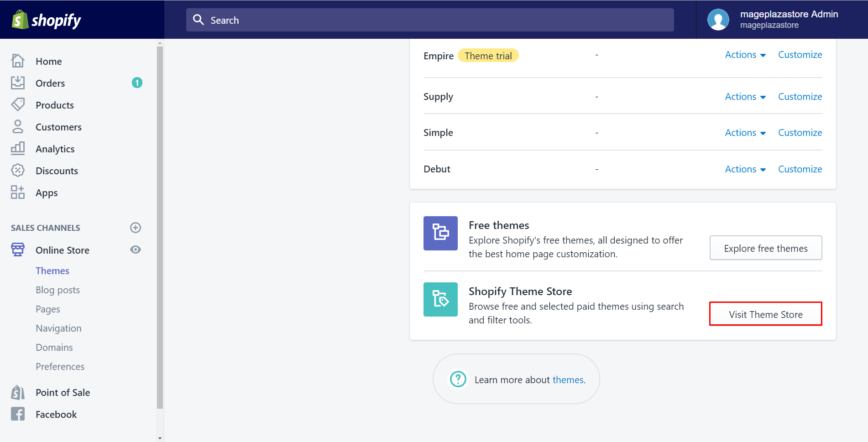Image resolution: width=868 pixels, height=442 pixels.
Task: Open Blog posts submenu item
Action: pyautogui.click(x=58, y=290)
